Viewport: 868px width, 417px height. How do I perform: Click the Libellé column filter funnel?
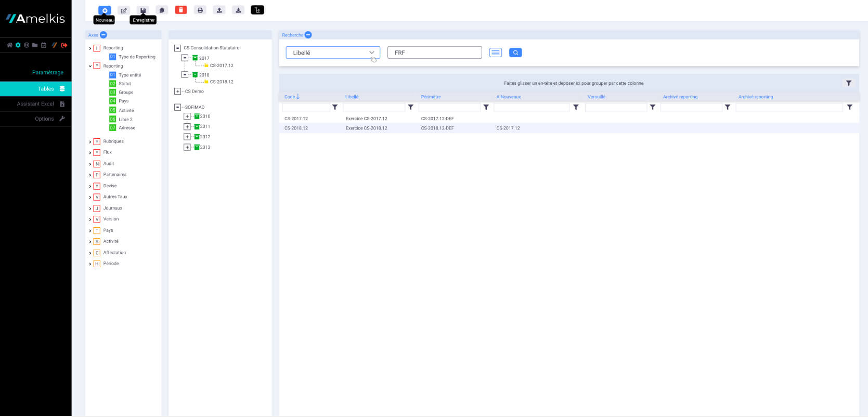(x=410, y=107)
